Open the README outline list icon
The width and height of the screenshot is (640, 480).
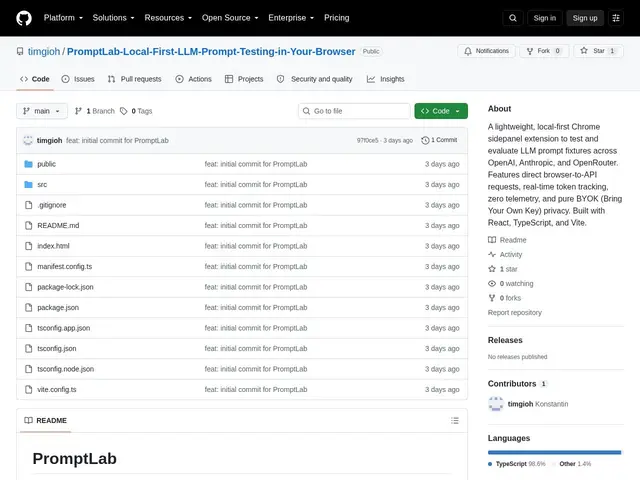pos(455,420)
